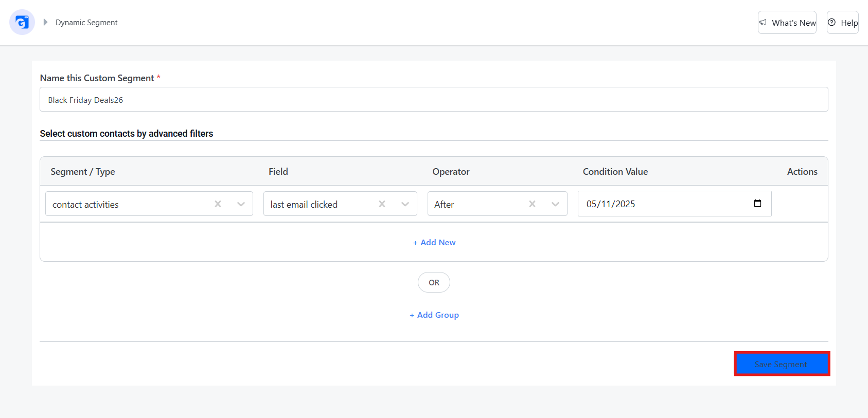868x418 pixels.
Task: Open the What's New announcements button
Action: click(x=787, y=23)
